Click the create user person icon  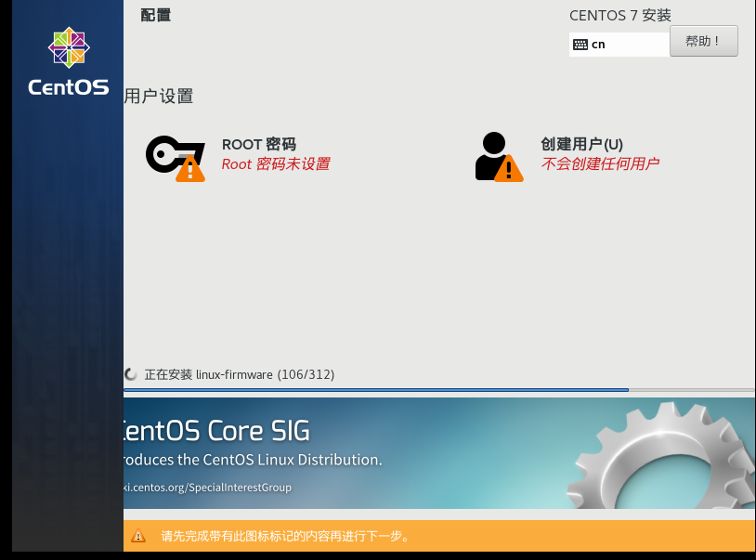point(499,157)
